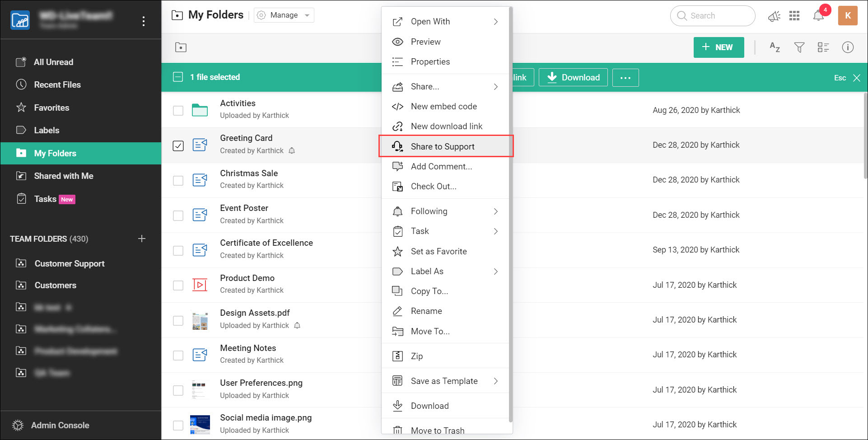Expand the Manage dropdown
Image resolution: width=868 pixels, height=440 pixels.
pyautogui.click(x=307, y=15)
